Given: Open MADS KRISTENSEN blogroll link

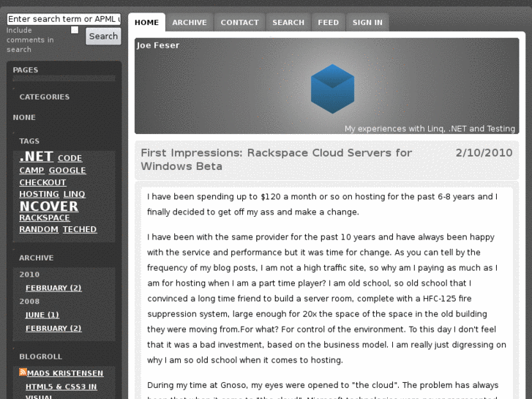Looking at the screenshot, I should (x=65, y=373).
